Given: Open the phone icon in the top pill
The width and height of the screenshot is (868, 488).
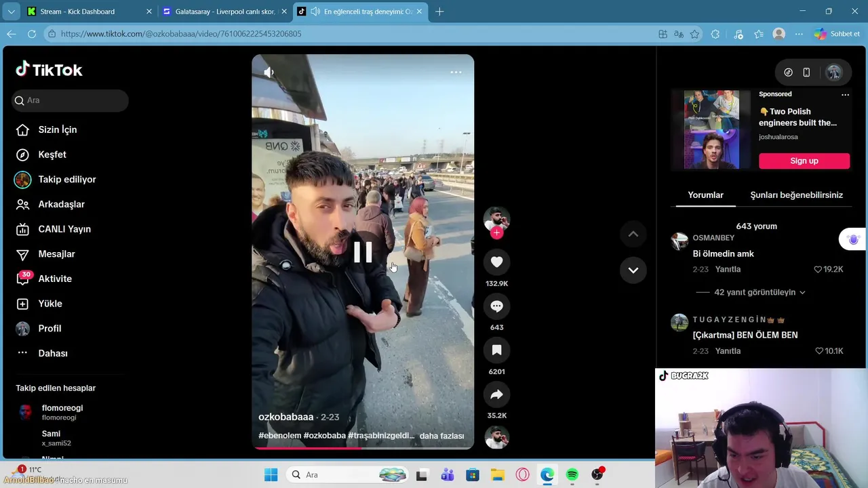Looking at the screenshot, I should 806,73.
